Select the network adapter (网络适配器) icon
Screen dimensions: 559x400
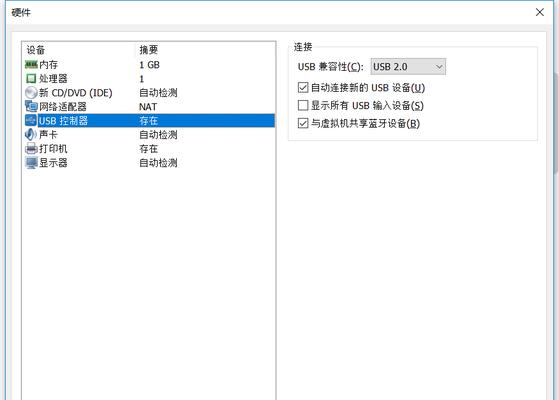point(31,106)
